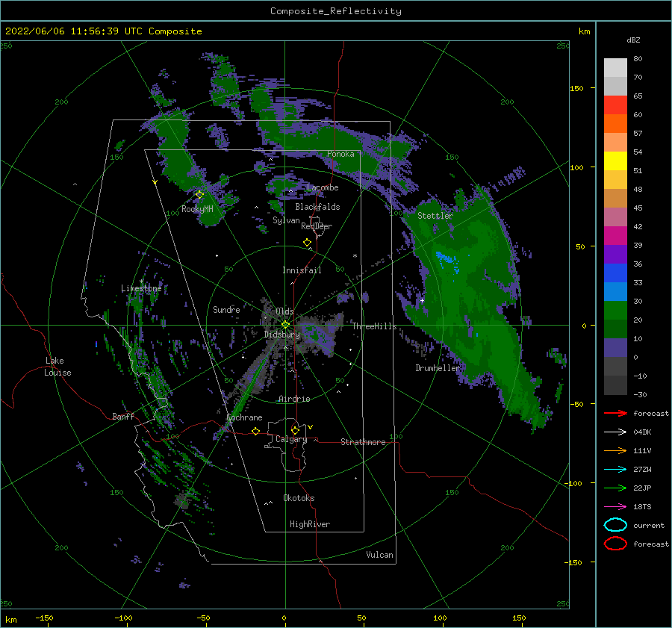This screenshot has width=672, height=628.
Task: Click the ThreeHills label
Action: pyautogui.click(x=375, y=326)
